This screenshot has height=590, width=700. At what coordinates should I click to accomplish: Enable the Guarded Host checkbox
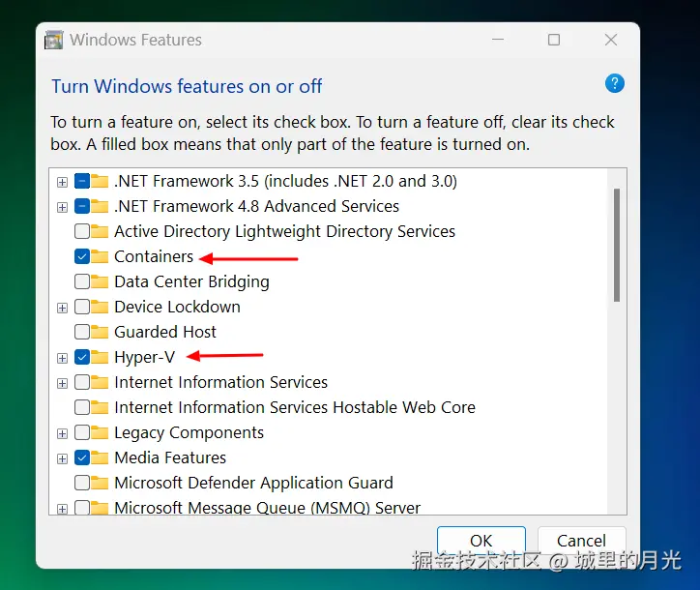(x=82, y=332)
